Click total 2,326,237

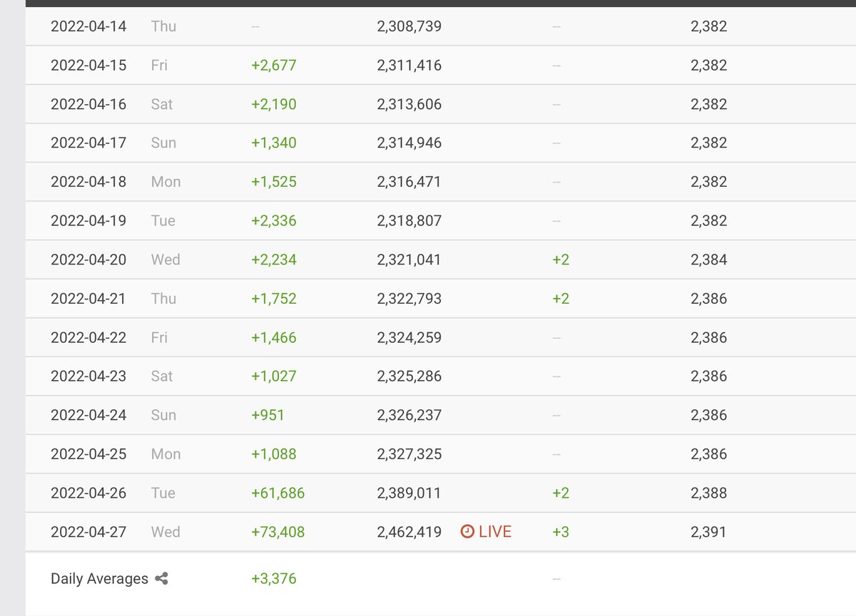[409, 415]
